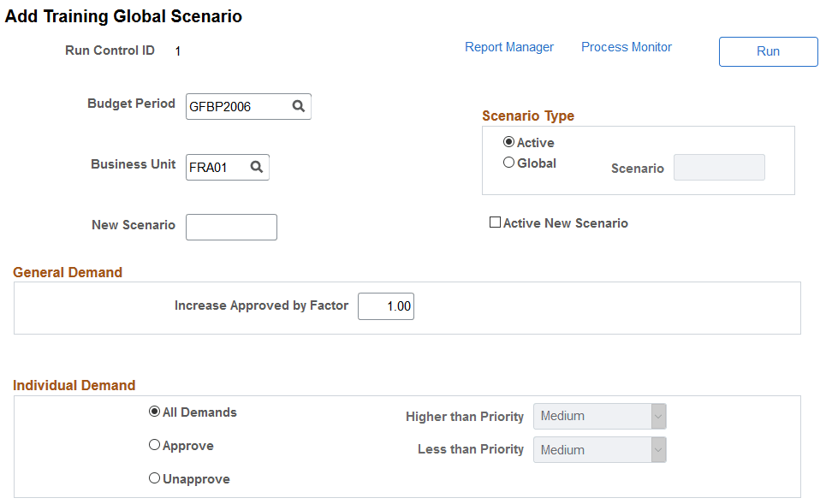Select the Active scenario type
The image size is (826, 504).
[509, 142]
